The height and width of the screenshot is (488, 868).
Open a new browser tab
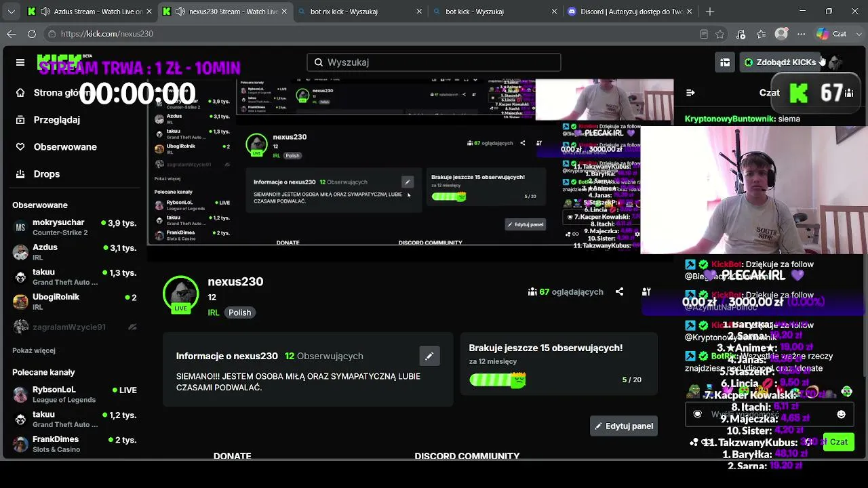(x=710, y=12)
